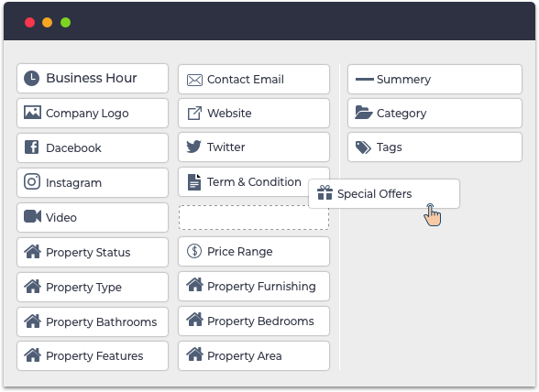Click the empty dashed drop placeholder

254,217
